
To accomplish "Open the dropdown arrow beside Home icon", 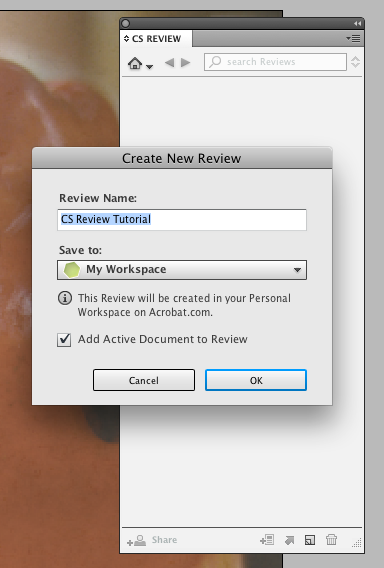I will 149,66.
